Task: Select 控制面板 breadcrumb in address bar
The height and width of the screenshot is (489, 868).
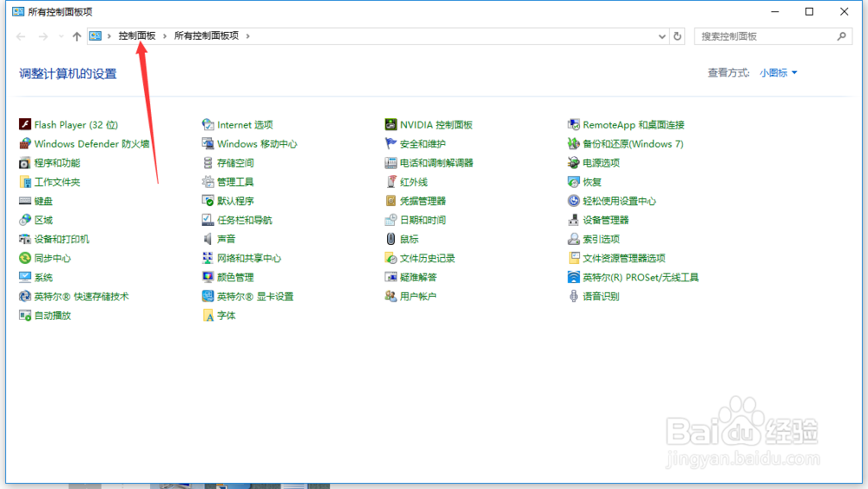Action: pos(137,36)
